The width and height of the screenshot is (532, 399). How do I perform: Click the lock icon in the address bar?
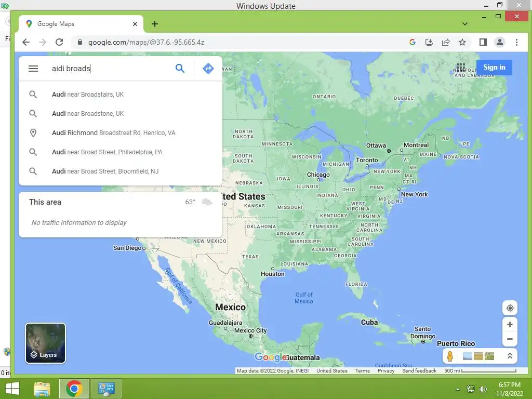tap(79, 42)
